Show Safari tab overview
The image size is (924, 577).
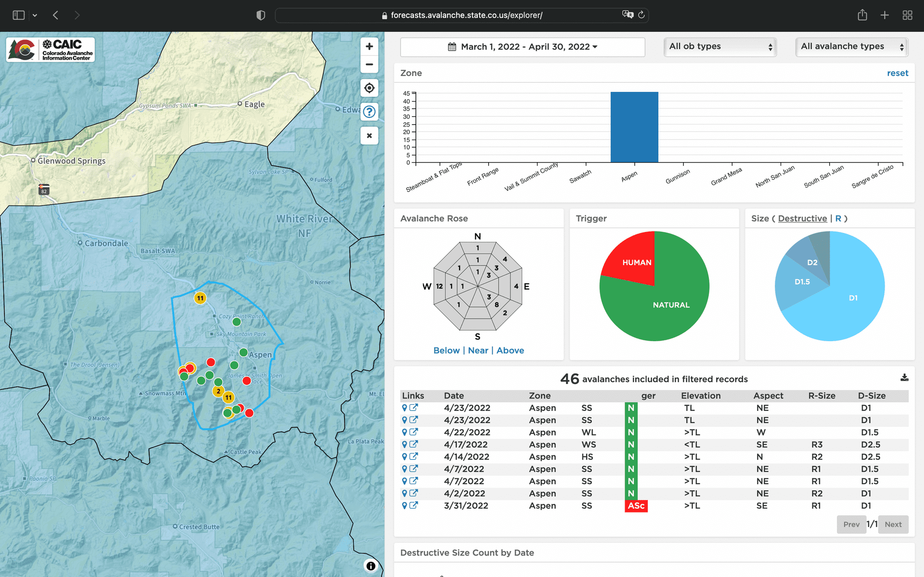pos(907,15)
